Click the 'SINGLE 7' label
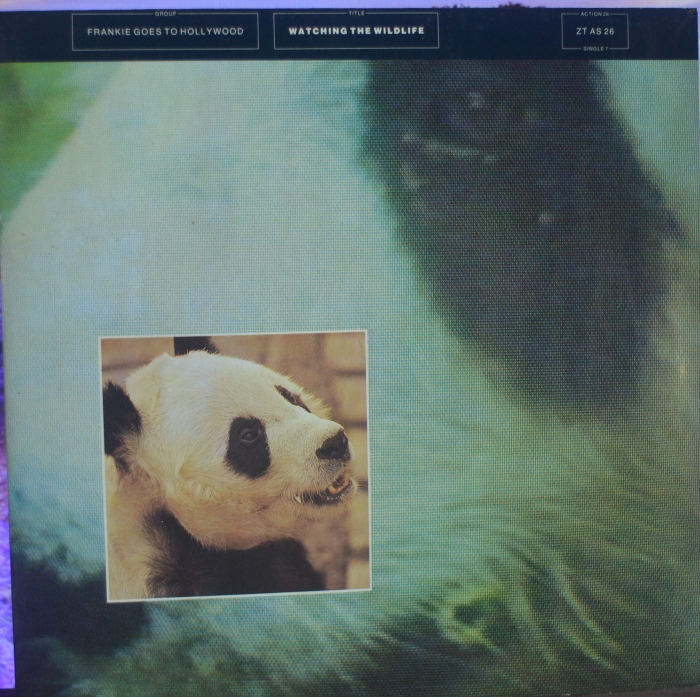 (595, 49)
